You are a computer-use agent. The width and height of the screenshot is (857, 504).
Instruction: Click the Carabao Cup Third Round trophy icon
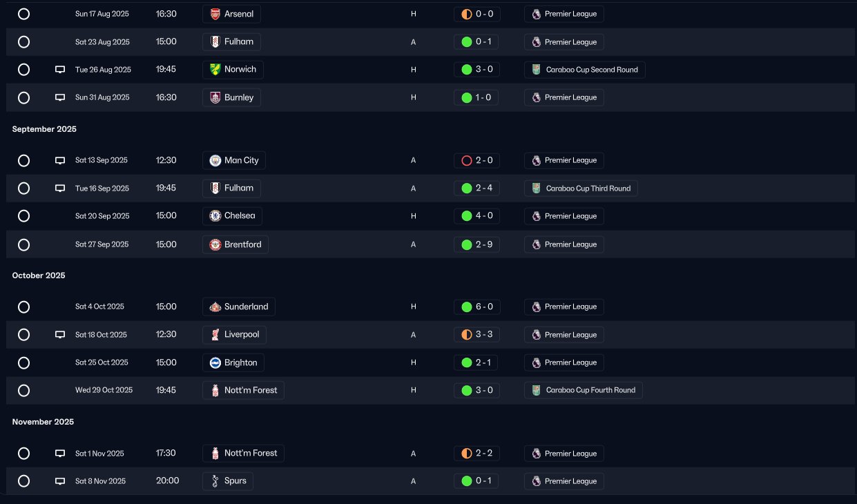point(537,188)
